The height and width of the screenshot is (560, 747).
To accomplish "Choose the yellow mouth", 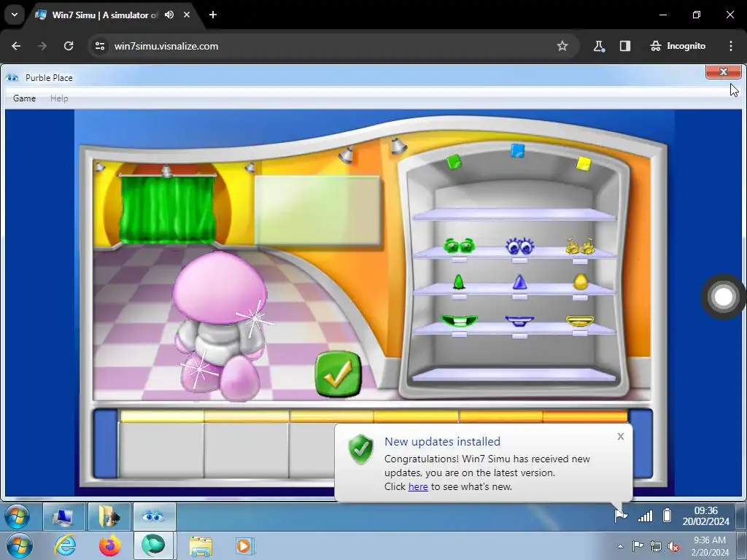I will point(580,321).
